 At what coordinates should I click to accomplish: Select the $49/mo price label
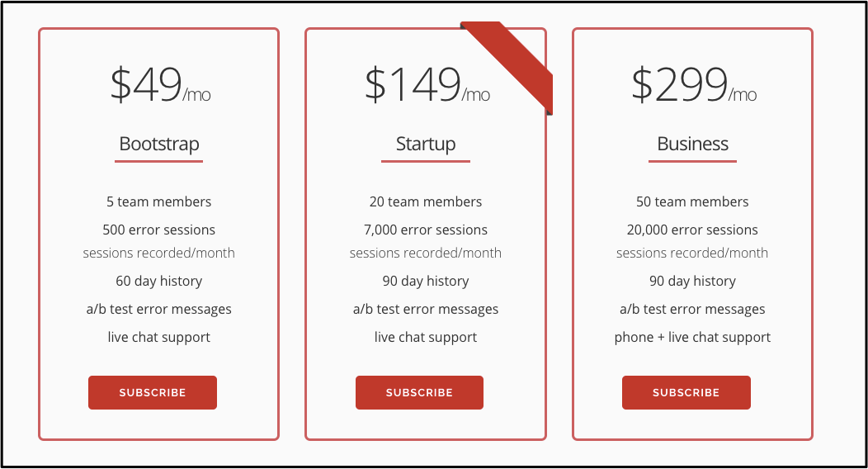coord(160,85)
